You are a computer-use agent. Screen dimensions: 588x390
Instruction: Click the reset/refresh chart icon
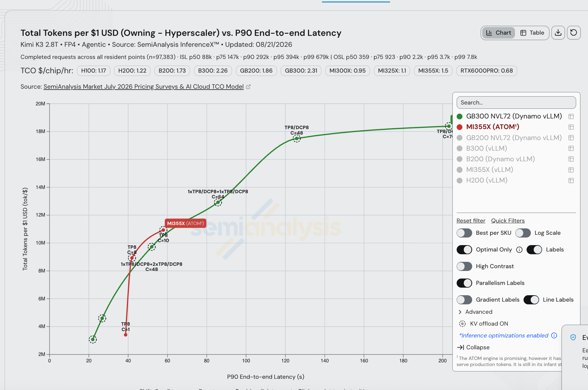tap(574, 33)
